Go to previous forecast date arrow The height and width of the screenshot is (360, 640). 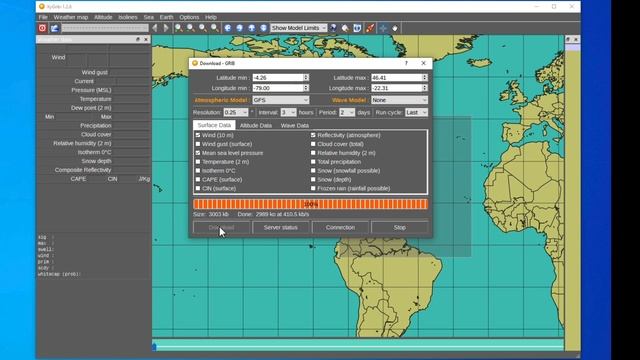(x=155, y=28)
